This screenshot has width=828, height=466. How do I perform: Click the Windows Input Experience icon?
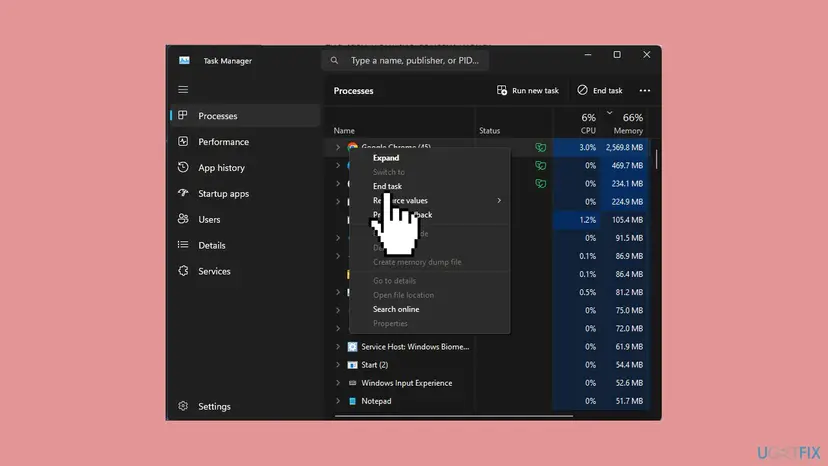coord(352,383)
